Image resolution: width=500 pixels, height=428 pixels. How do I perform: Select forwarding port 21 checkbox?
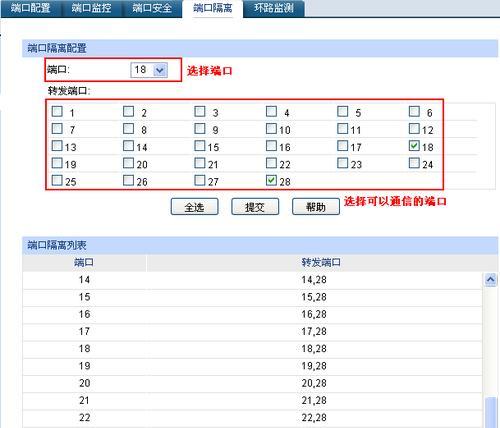coord(200,163)
